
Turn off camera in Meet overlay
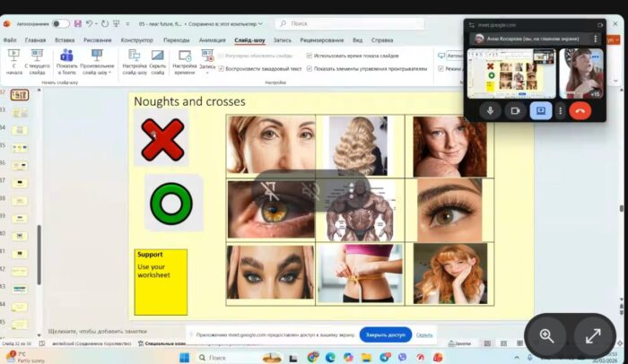[515, 110]
